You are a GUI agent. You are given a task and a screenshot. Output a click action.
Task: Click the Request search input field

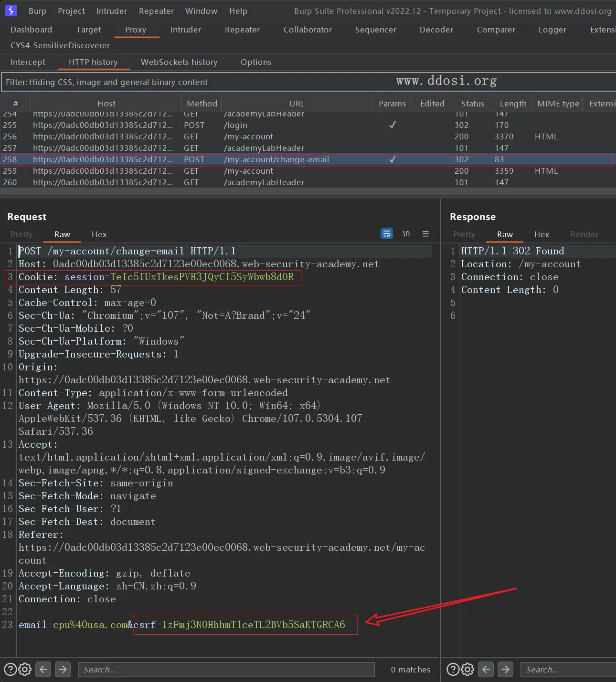coord(226,670)
